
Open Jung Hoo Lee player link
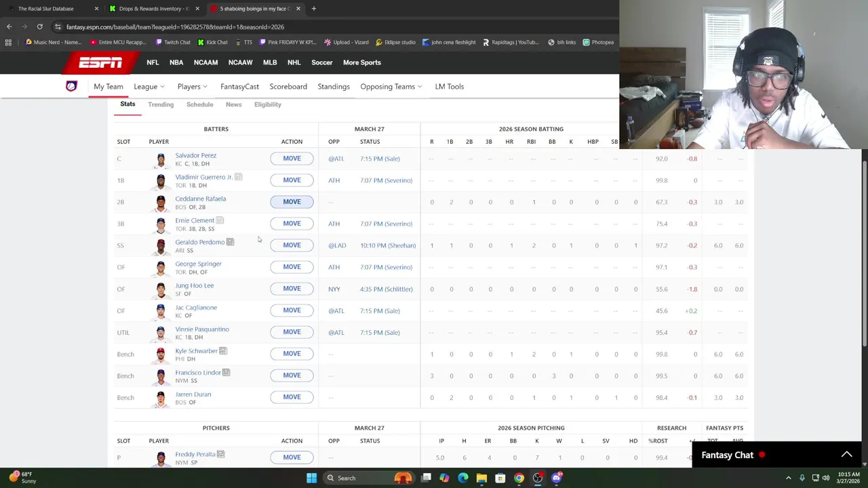click(195, 285)
